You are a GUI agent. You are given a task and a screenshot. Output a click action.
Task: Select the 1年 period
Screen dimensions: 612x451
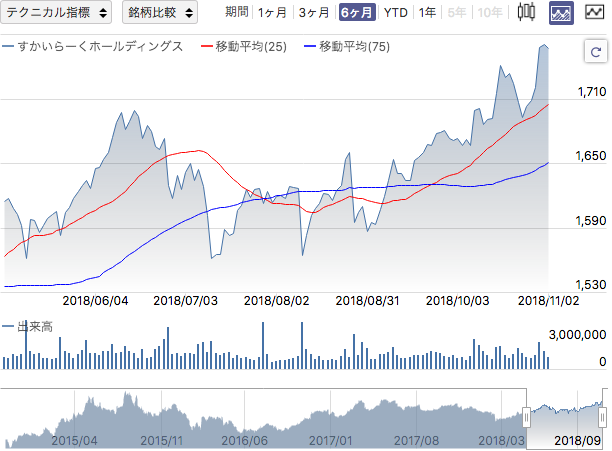(x=427, y=13)
